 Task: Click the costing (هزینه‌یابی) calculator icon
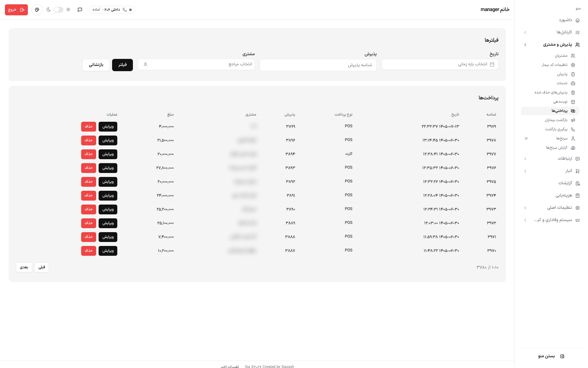[578, 196]
